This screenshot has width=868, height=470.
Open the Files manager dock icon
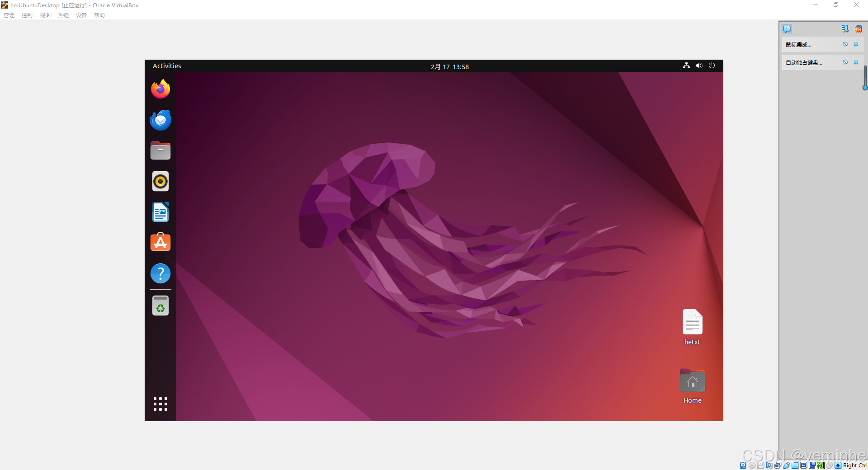(160, 150)
